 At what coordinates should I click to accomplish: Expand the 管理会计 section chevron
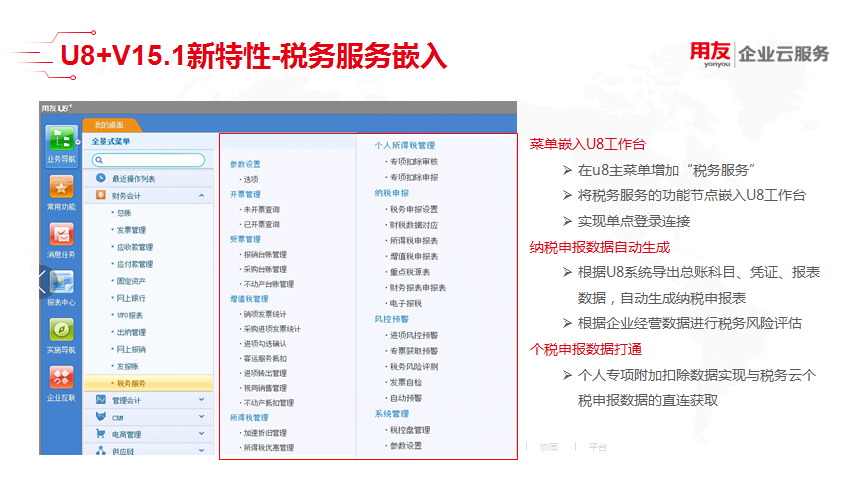pos(201,400)
